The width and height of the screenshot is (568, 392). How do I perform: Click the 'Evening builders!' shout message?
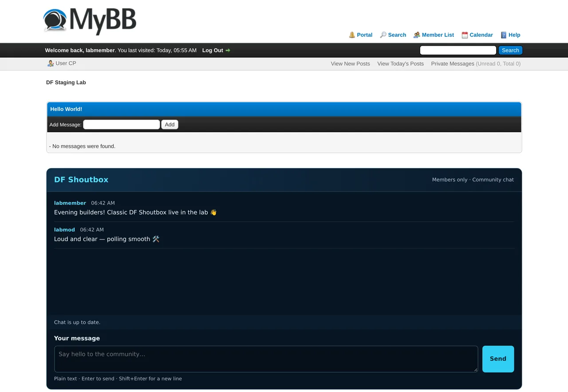tap(135, 212)
